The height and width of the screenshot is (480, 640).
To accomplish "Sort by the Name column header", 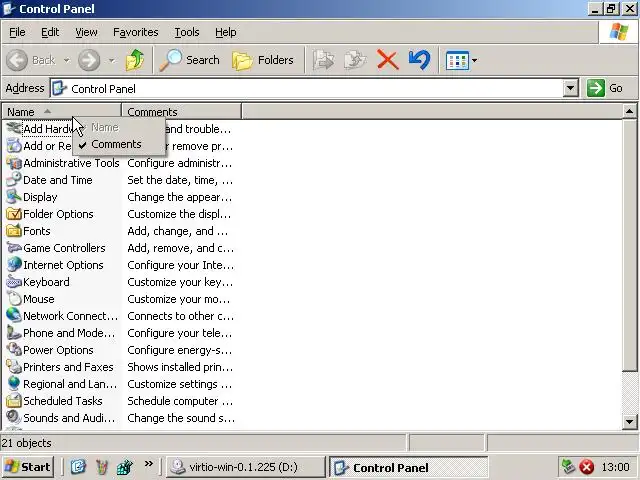I will (x=62, y=111).
